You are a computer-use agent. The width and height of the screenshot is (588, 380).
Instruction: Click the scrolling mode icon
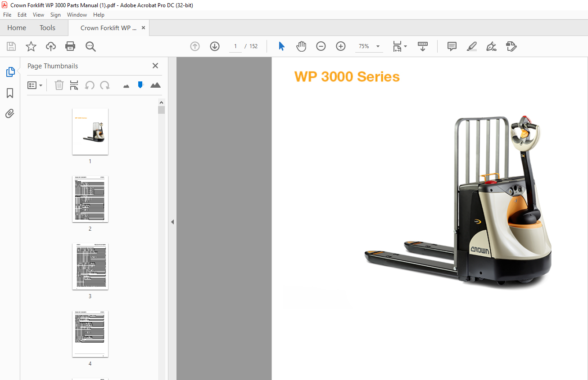click(423, 46)
